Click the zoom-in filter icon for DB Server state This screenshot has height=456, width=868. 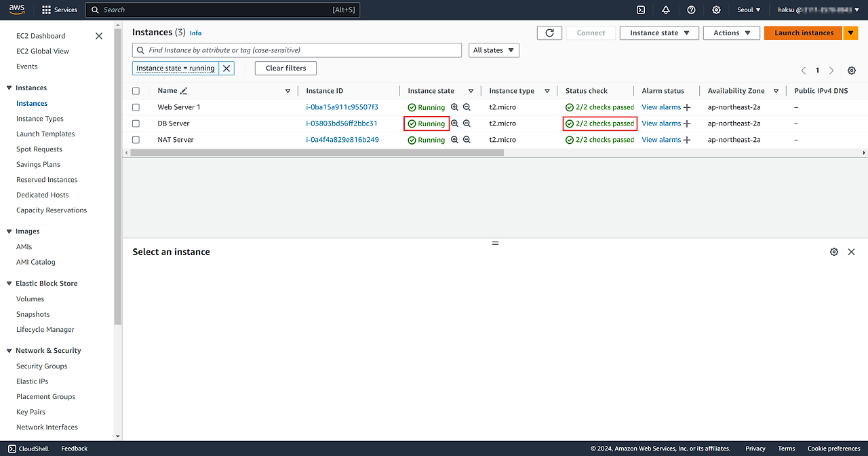coord(455,123)
